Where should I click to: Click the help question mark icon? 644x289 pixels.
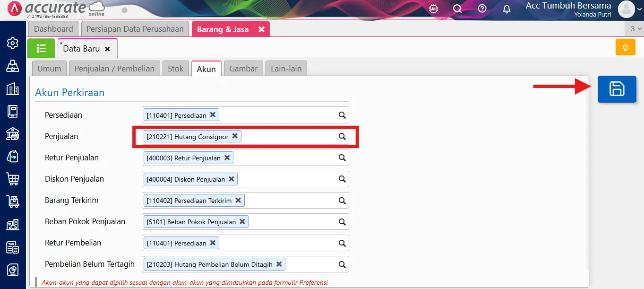[x=482, y=9]
